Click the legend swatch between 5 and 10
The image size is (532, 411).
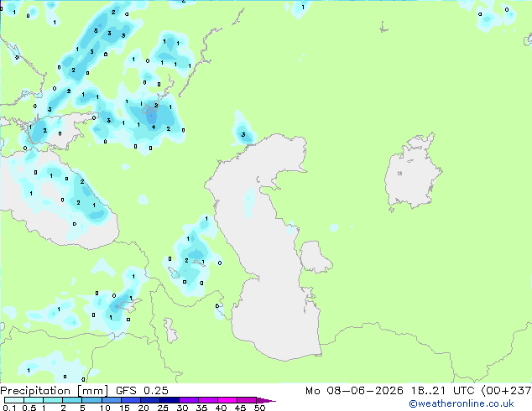(x=91, y=400)
